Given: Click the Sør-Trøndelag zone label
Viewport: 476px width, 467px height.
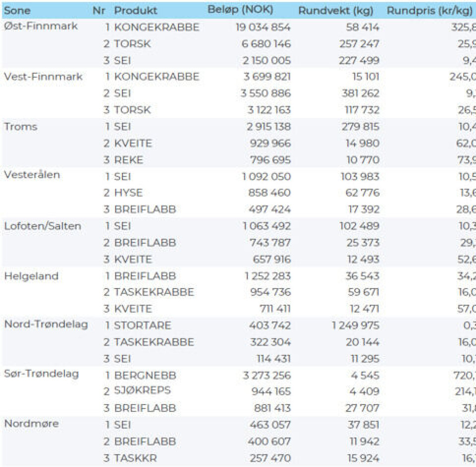Looking at the screenshot, I should (42, 374).
